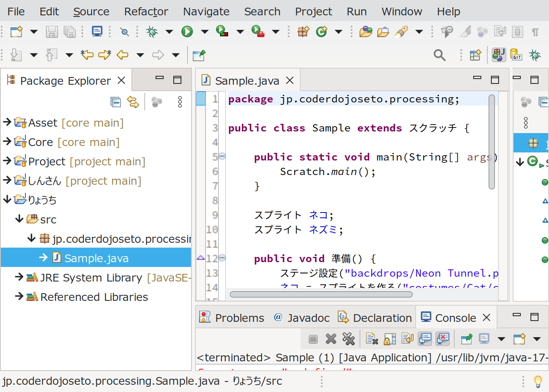Toggle Show Whitespace Characters pilcrow

coord(535,31)
